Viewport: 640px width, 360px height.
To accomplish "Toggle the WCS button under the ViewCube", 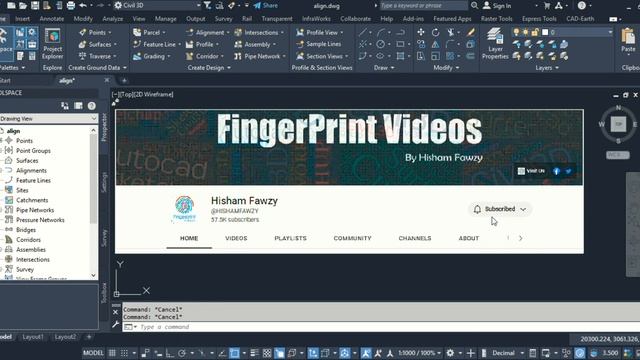I will (x=618, y=155).
